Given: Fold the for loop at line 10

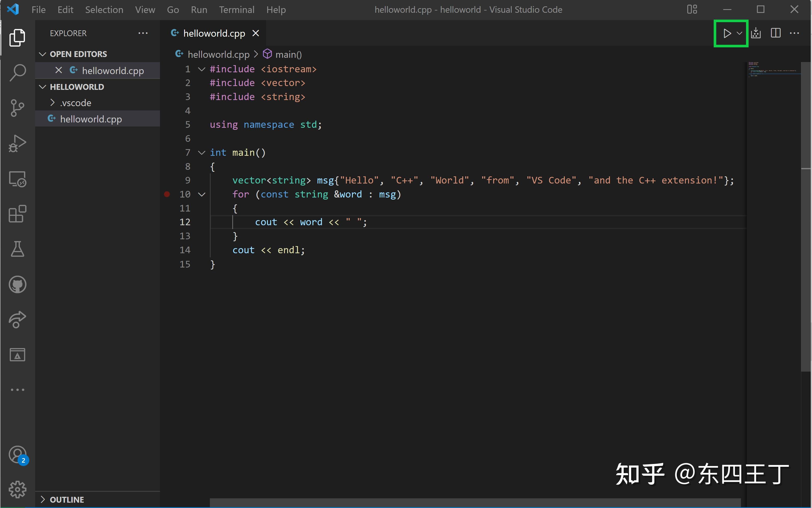Looking at the screenshot, I should (202, 194).
